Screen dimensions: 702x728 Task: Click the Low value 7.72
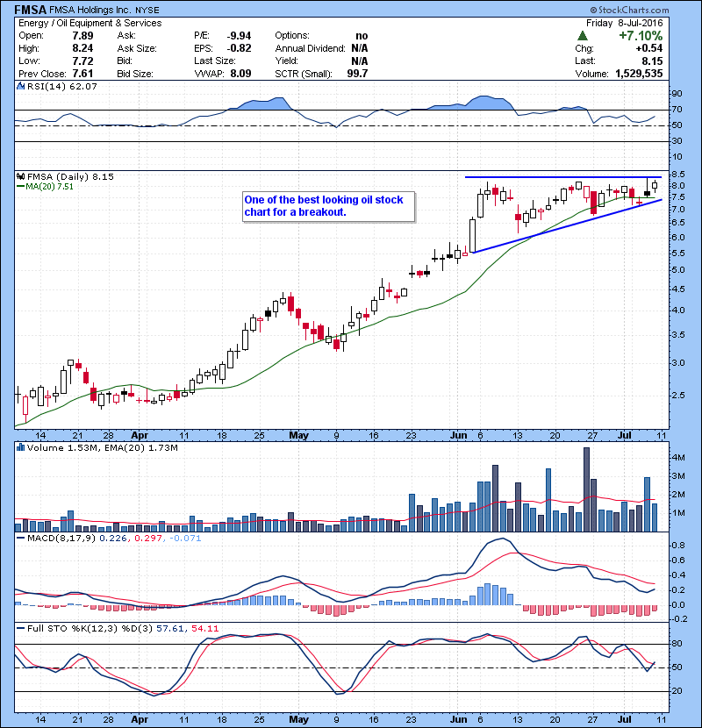82,61
